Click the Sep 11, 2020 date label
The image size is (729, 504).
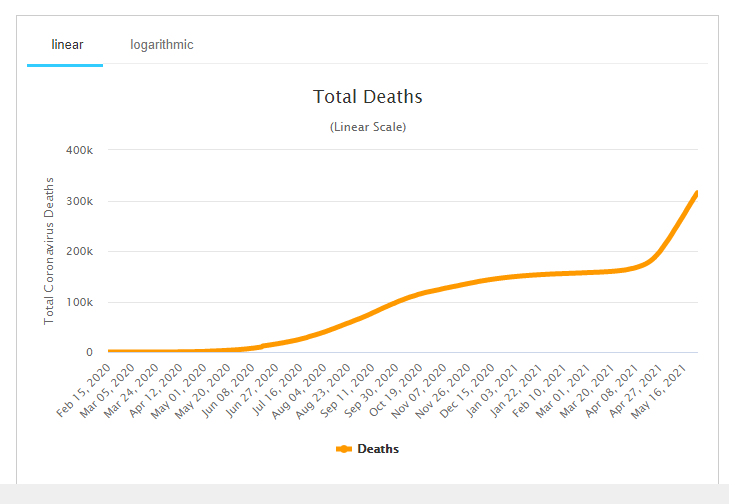click(x=349, y=389)
